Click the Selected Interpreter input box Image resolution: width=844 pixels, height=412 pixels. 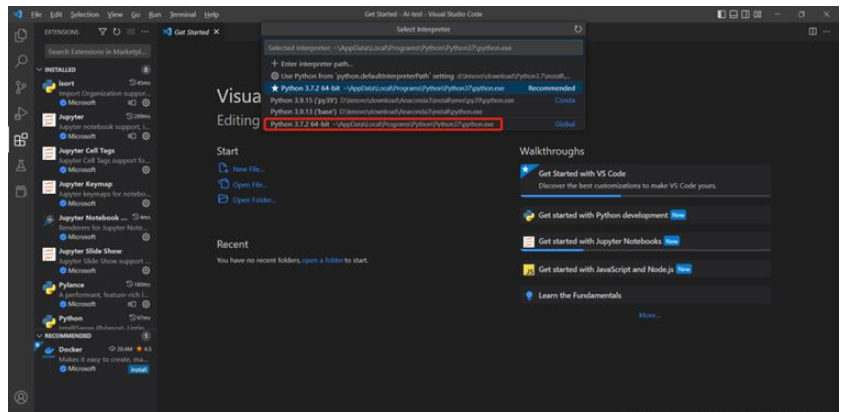pos(424,47)
